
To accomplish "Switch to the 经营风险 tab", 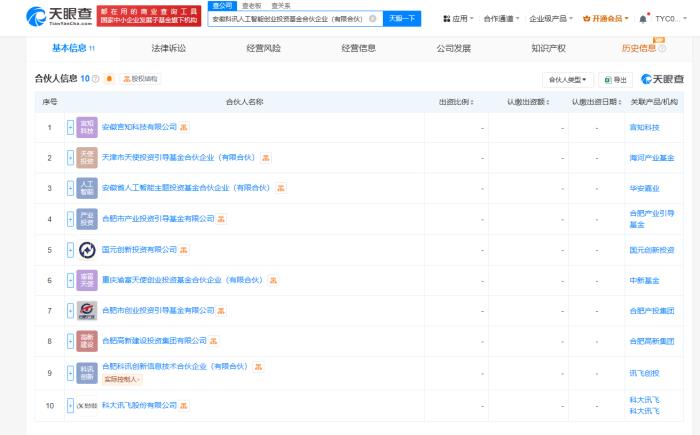I will click(x=263, y=48).
